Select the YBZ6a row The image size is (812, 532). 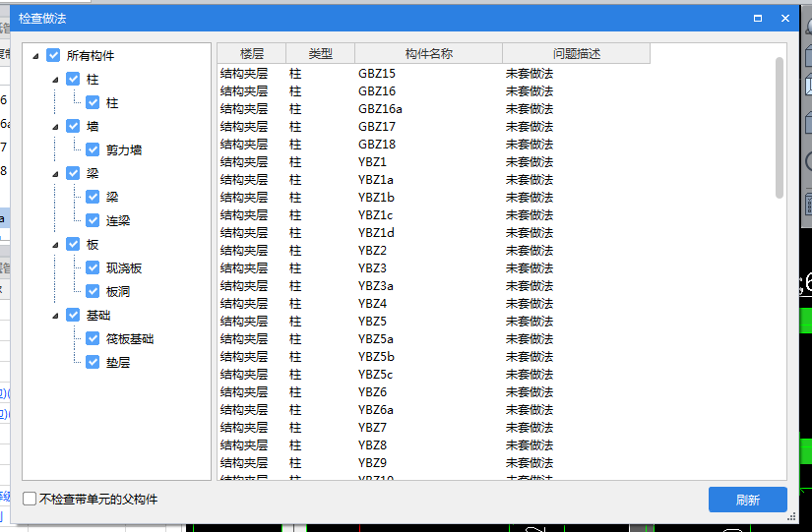[x=434, y=409]
